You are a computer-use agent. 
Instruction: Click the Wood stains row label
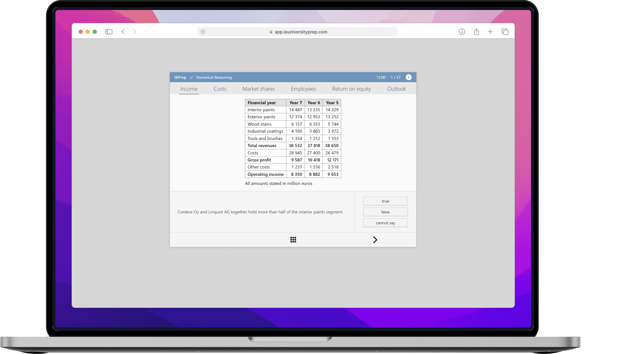point(259,124)
